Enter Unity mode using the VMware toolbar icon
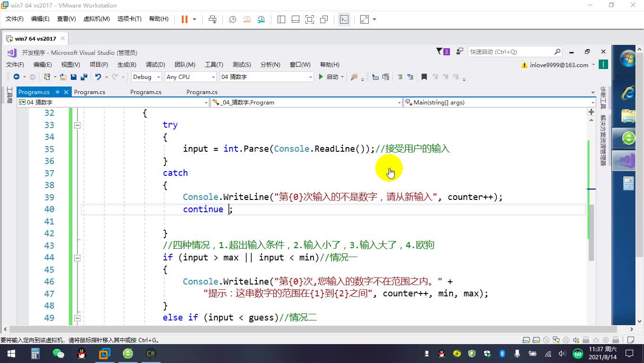This screenshot has height=363, width=644. pos(324,19)
